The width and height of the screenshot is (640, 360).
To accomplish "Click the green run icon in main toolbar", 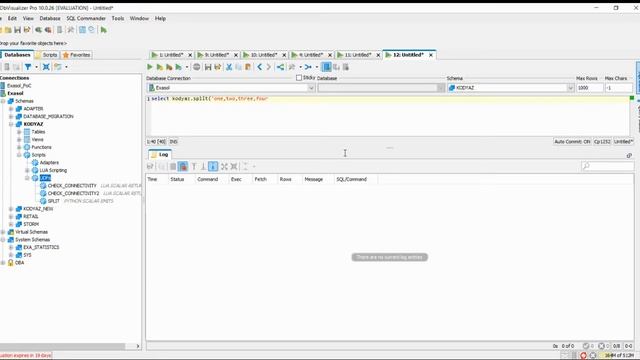I will [104, 30].
